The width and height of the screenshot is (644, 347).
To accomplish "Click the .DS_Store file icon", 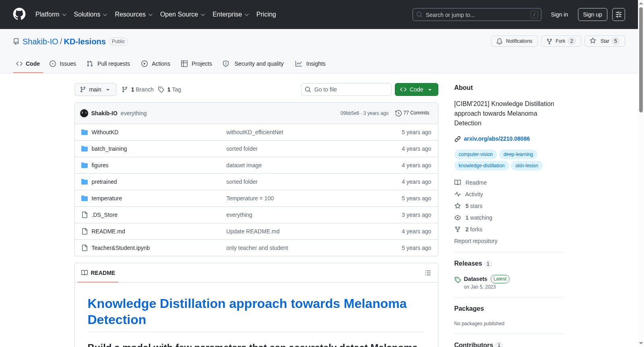I will click(85, 215).
